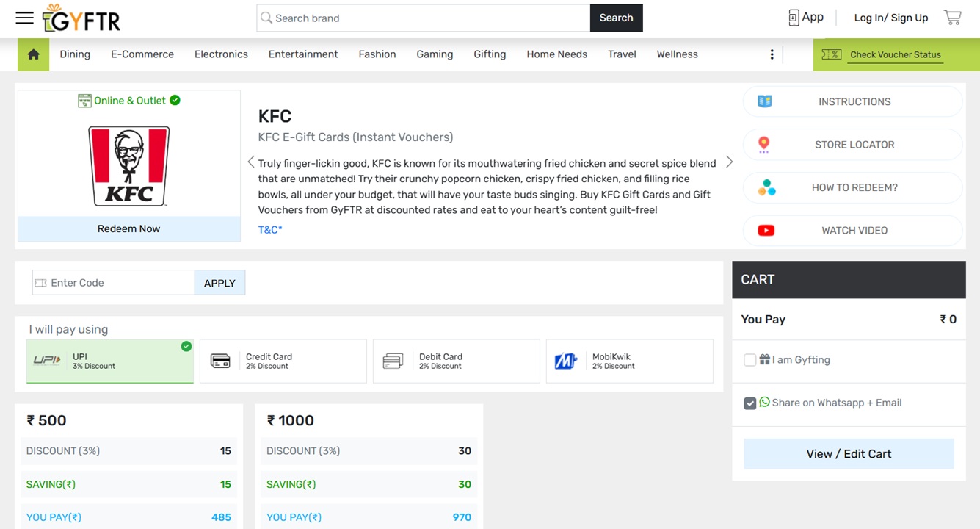Click the Debit Card icon
The height and width of the screenshot is (529, 980).
point(393,361)
